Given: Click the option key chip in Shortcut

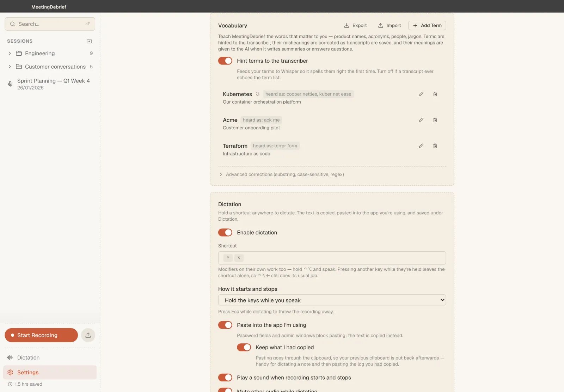Looking at the screenshot, I should point(239,258).
